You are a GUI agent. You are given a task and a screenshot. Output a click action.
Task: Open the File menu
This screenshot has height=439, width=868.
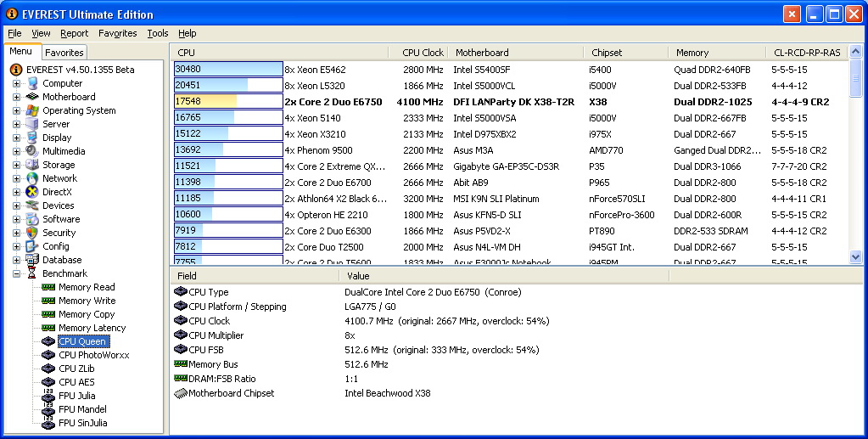point(14,33)
